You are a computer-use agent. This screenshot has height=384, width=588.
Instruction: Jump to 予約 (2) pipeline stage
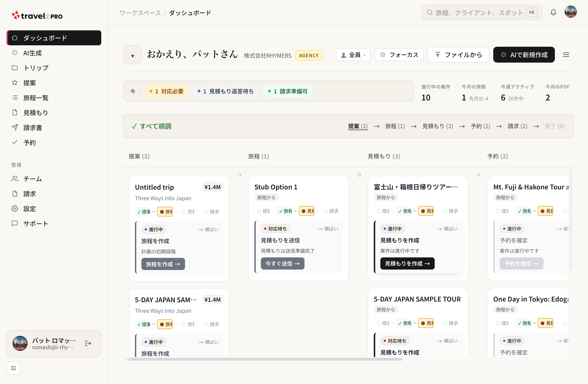pyautogui.click(x=480, y=126)
